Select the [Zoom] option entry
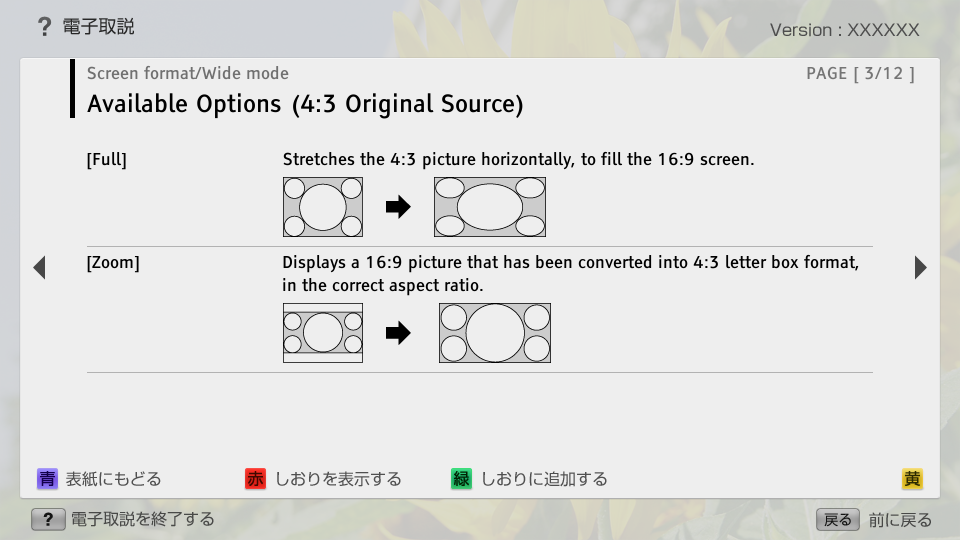 113,263
